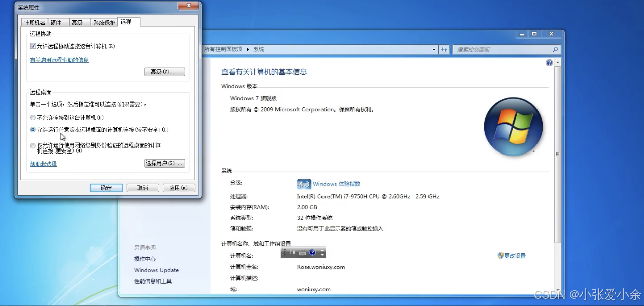
Task: Click the language bar drag grip
Action: [x=284, y=253]
